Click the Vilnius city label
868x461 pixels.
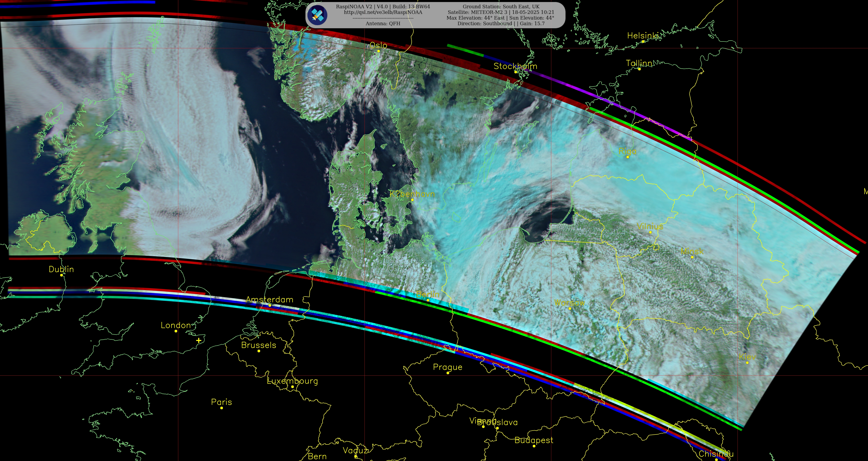pos(650,226)
